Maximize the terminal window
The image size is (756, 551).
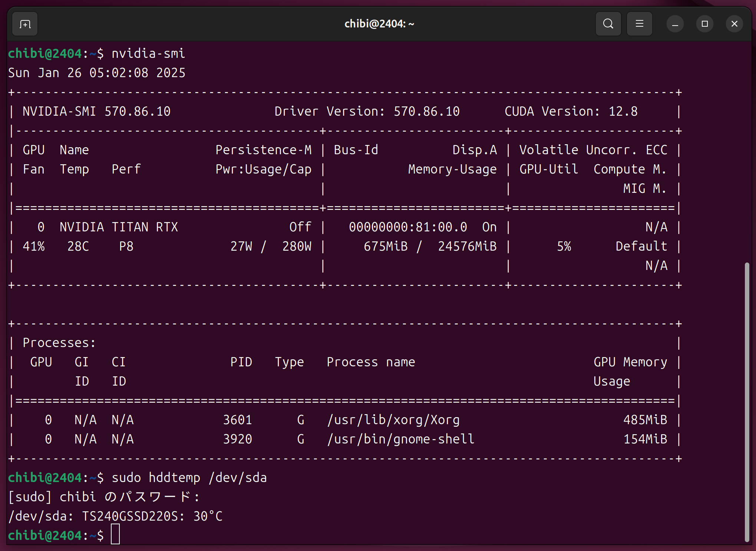pyautogui.click(x=704, y=24)
